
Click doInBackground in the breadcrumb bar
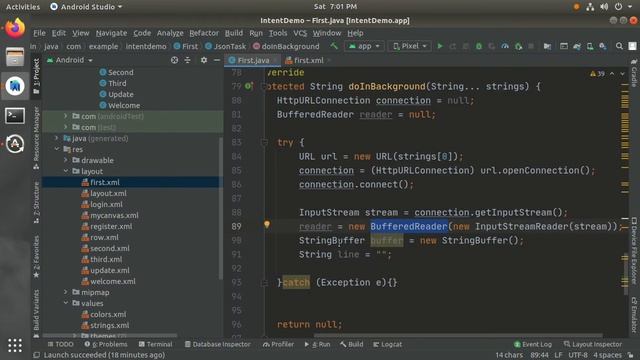pos(286,47)
